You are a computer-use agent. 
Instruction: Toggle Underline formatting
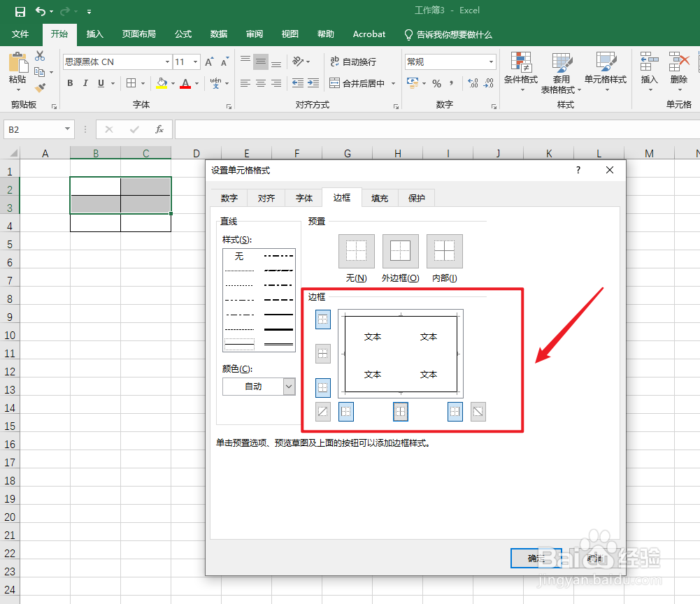pos(101,83)
